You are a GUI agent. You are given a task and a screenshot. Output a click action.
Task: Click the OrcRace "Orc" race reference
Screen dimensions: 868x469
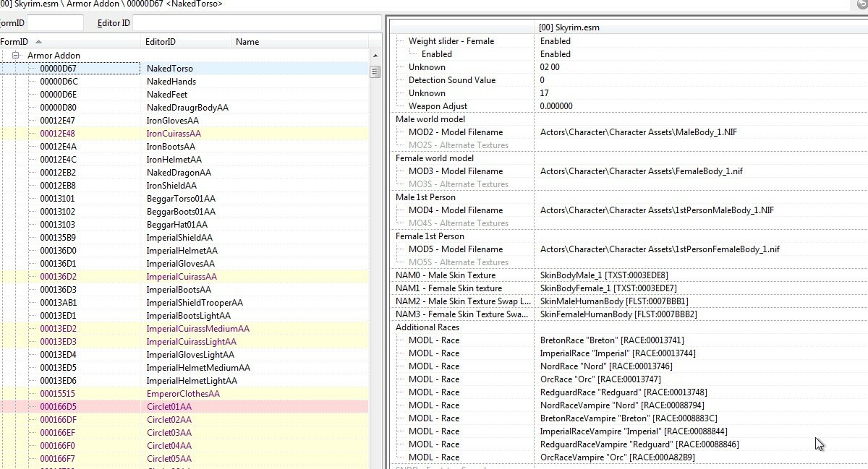(x=602, y=379)
